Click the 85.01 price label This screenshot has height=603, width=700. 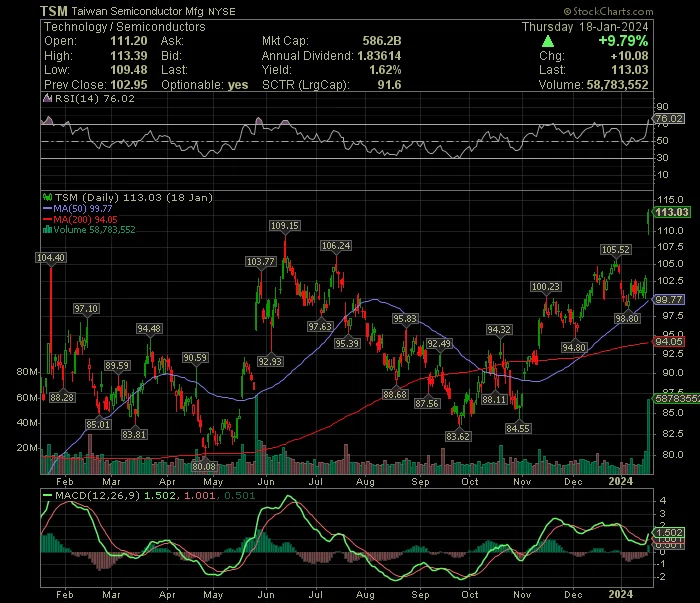click(x=98, y=424)
